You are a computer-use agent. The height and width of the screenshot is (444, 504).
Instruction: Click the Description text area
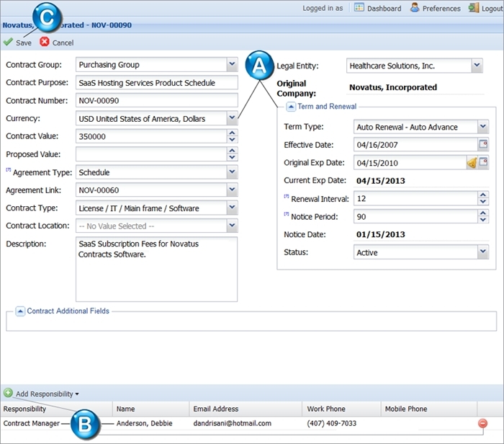(x=156, y=270)
